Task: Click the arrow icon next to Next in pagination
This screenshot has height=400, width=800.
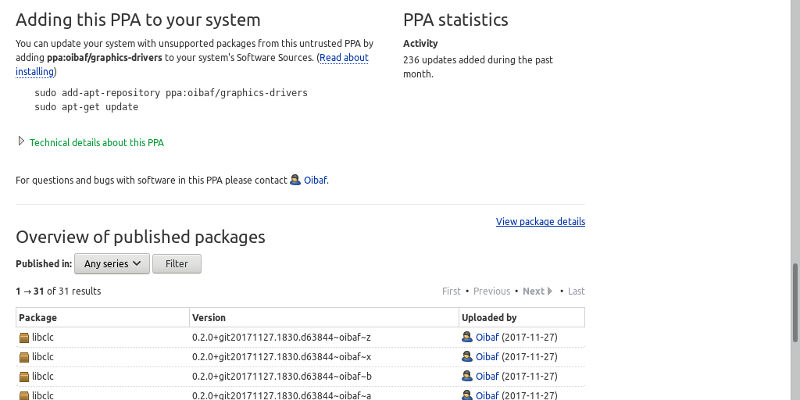Action: coord(550,291)
